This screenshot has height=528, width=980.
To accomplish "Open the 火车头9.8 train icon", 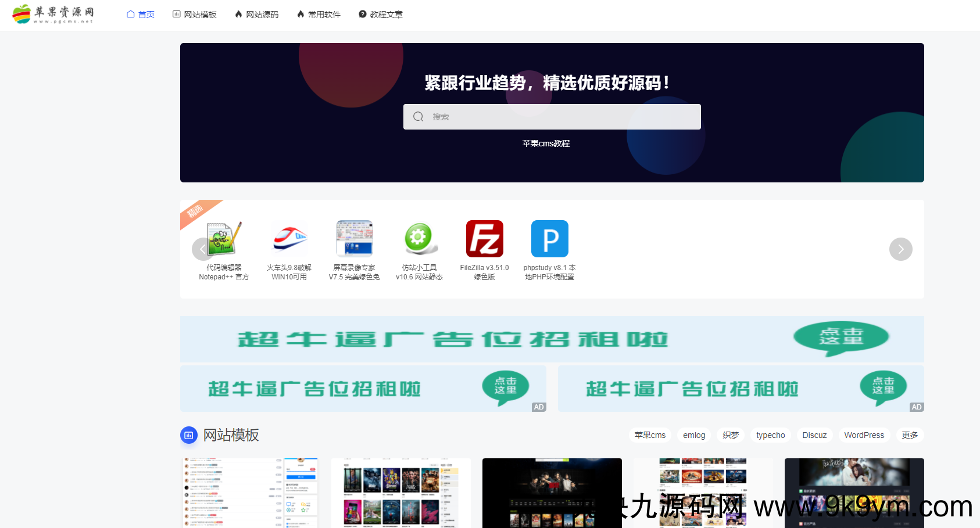I will 289,239.
